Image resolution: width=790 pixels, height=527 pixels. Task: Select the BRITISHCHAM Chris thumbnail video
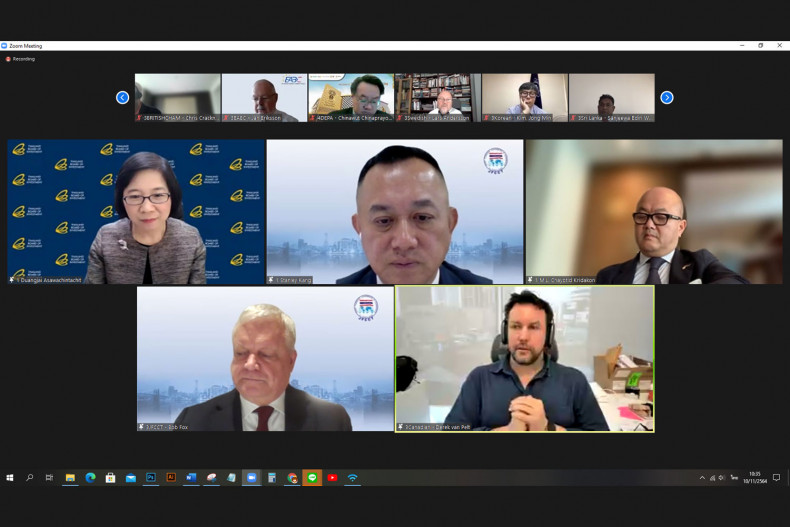click(x=177, y=98)
